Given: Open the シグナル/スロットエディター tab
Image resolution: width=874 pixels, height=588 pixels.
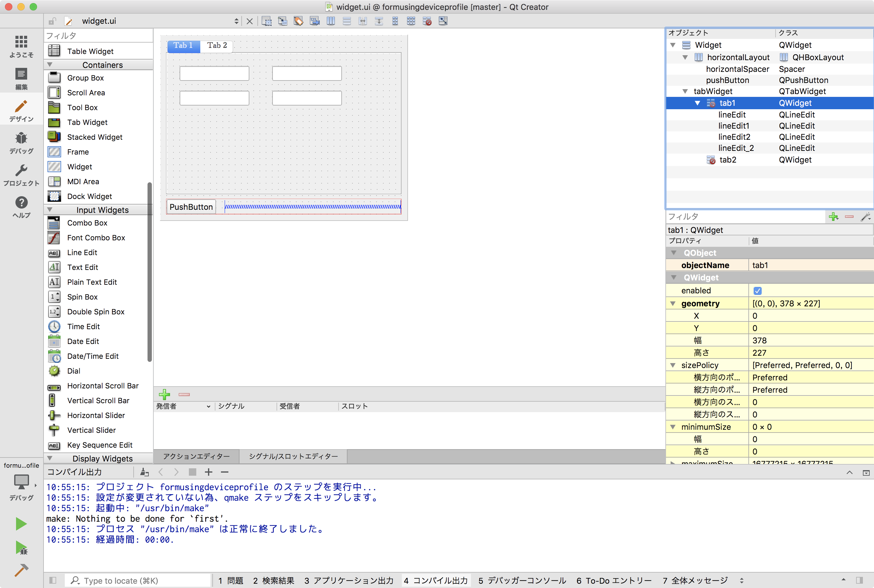Looking at the screenshot, I should point(293,456).
